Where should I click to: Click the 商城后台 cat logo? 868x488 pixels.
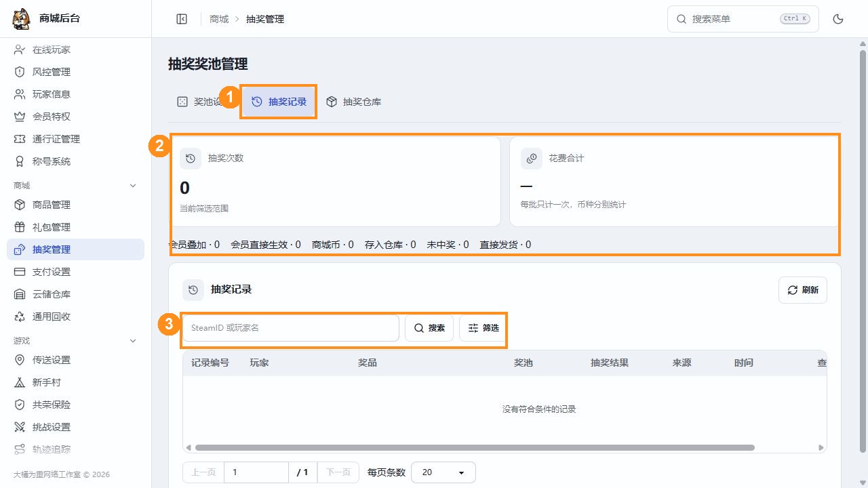[22, 19]
